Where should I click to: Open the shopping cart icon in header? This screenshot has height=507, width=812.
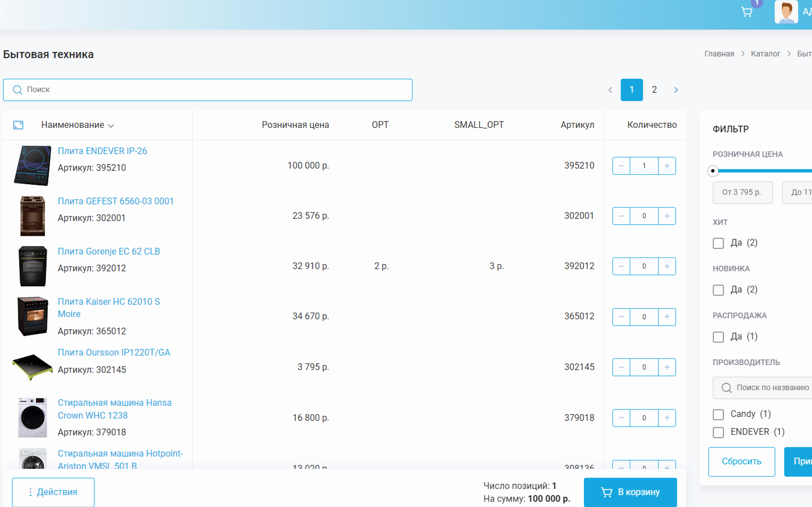pyautogui.click(x=747, y=12)
